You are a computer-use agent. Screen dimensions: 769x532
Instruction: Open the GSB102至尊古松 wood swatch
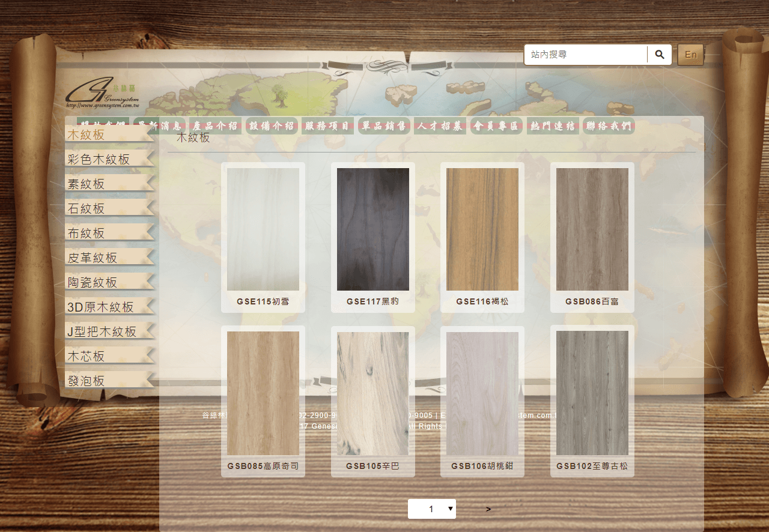(x=592, y=393)
